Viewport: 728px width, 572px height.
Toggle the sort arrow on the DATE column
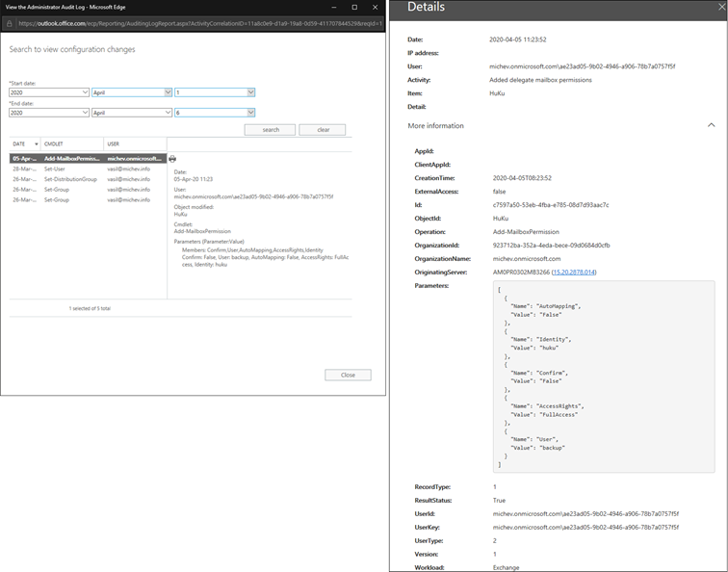click(x=37, y=143)
